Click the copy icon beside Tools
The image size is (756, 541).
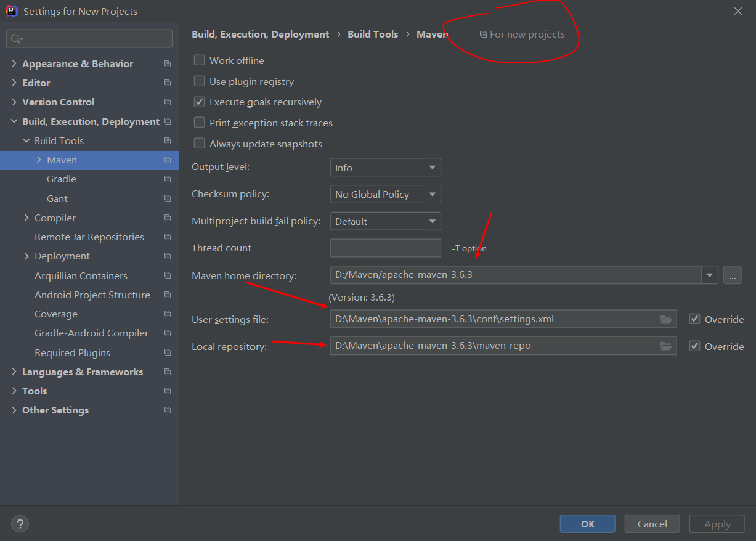tap(167, 391)
